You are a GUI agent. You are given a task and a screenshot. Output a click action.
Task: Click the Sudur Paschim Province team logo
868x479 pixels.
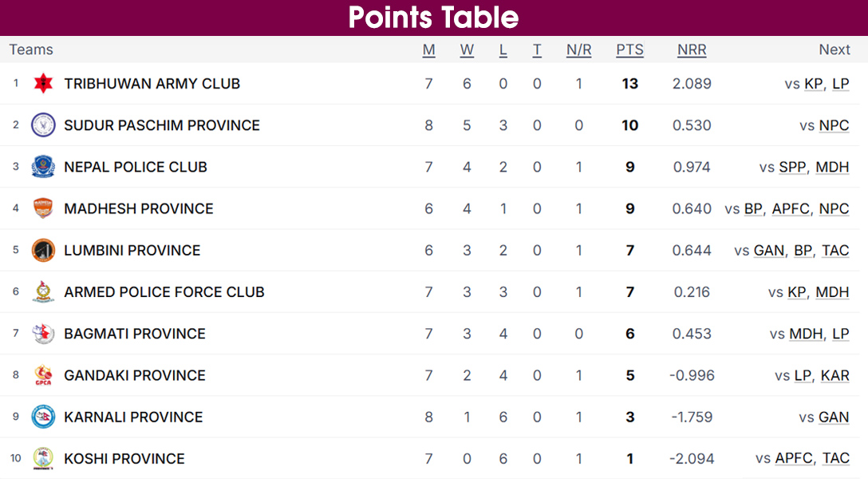tap(43, 125)
